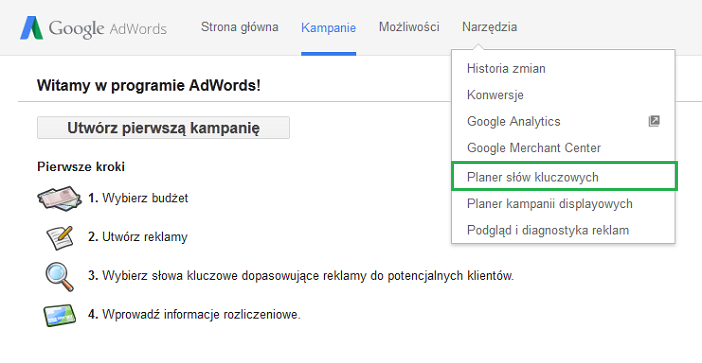Screen dimensions: 702x363
Task: Click the 4. Wprowadź informacje rozliczeniowe text
Action: pyautogui.click(x=194, y=314)
